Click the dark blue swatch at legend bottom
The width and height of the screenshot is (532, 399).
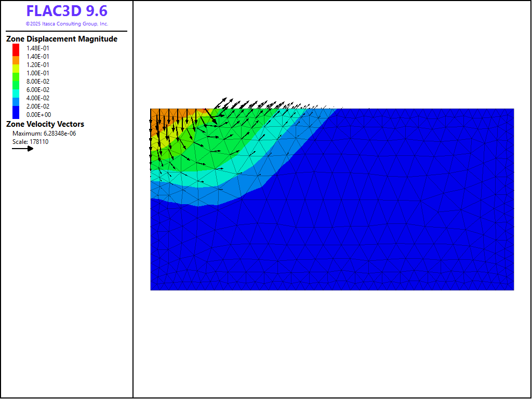coord(16,112)
